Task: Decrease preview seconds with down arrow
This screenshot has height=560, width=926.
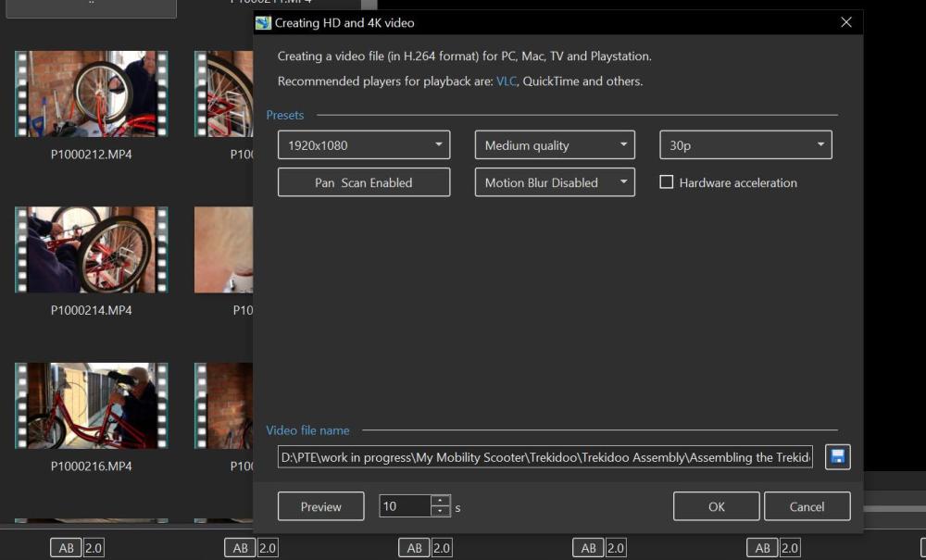Action: [441, 512]
